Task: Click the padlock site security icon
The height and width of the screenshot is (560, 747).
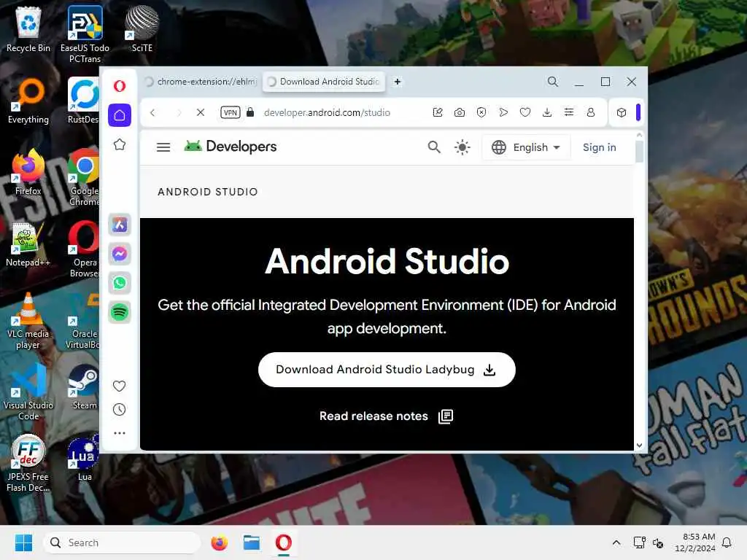Action: 250,112
